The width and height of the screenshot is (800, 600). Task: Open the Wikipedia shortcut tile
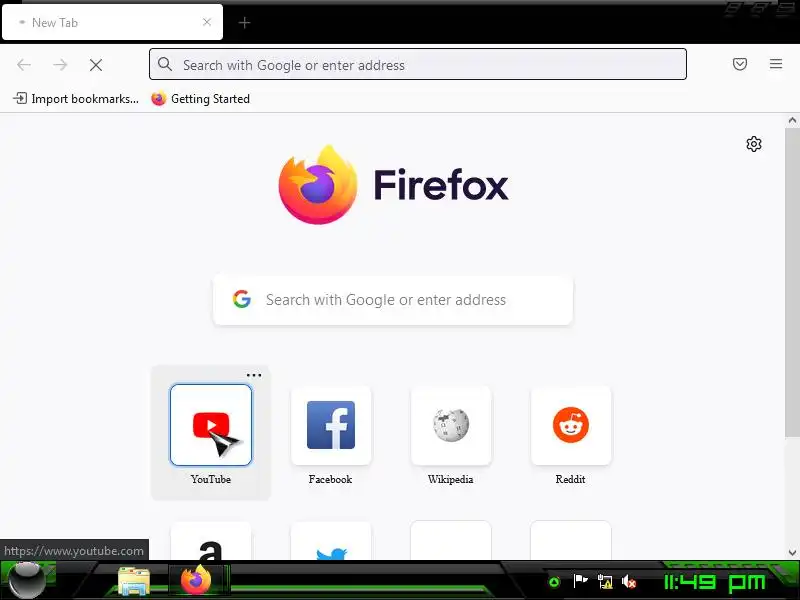click(451, 425)
